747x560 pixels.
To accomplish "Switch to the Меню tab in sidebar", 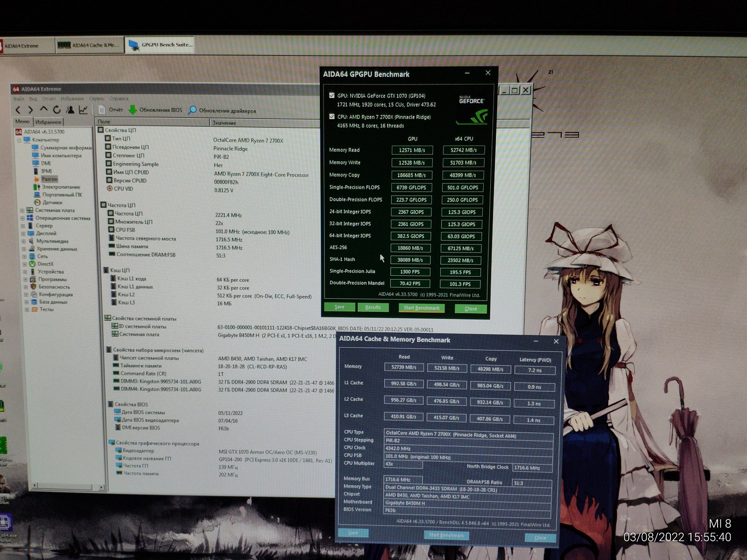I will [22, 121].
